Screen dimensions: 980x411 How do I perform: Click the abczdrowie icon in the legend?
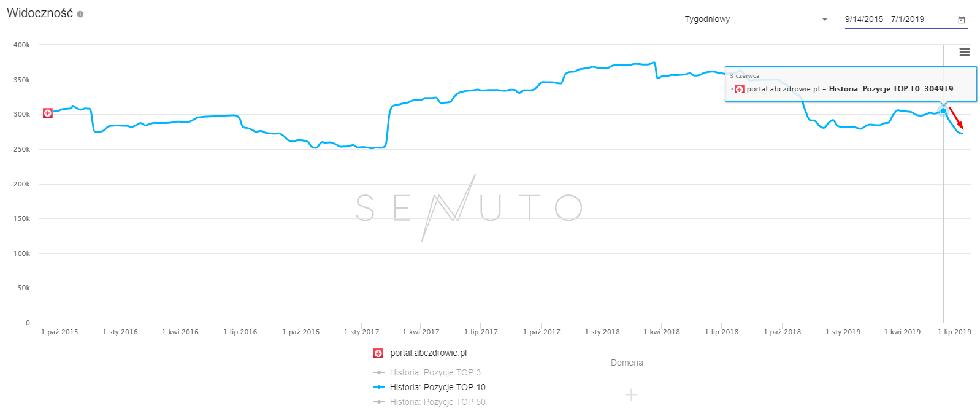(x=378, y=353)
